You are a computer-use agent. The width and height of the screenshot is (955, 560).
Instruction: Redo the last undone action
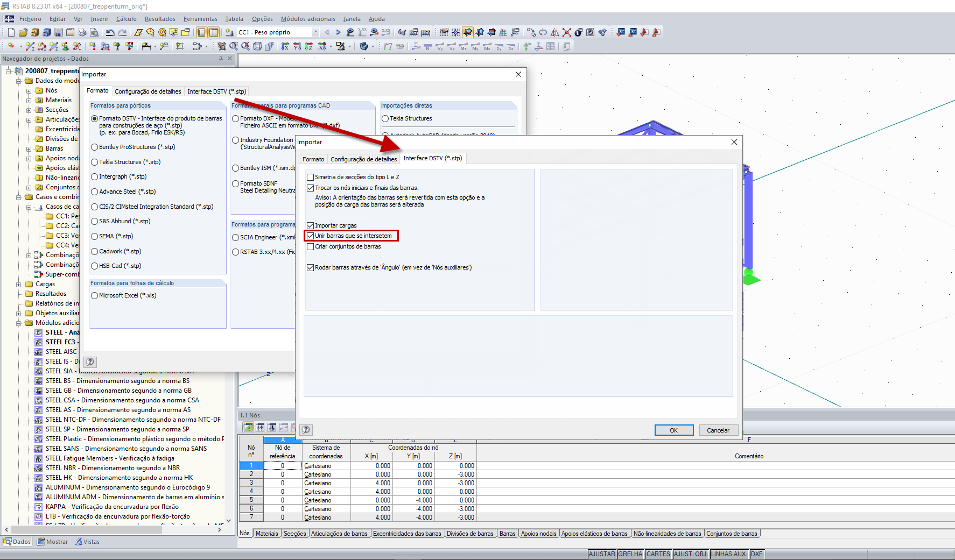(122, 32)
